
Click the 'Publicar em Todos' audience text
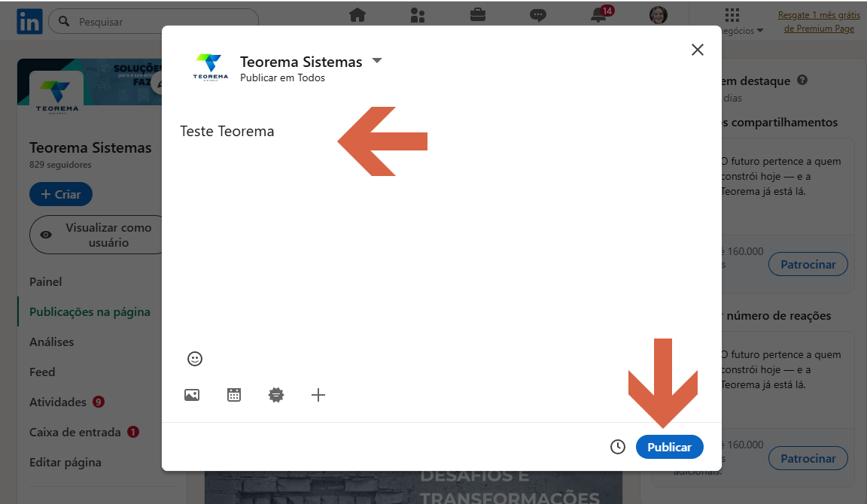(282, 78)
